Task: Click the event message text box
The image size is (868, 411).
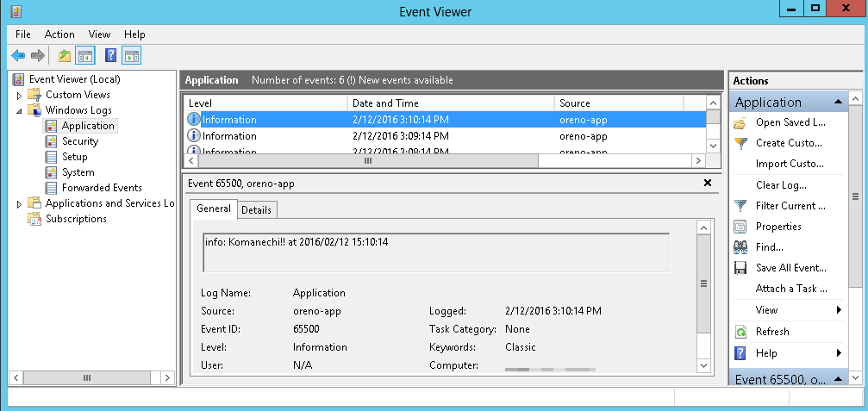Action: point(436,252)
